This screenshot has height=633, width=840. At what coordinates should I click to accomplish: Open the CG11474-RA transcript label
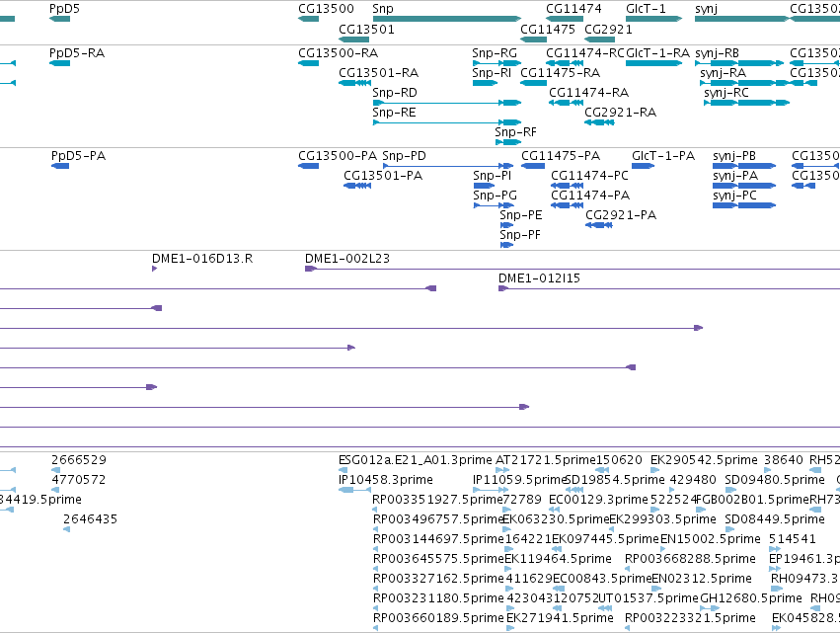[588, 93]
